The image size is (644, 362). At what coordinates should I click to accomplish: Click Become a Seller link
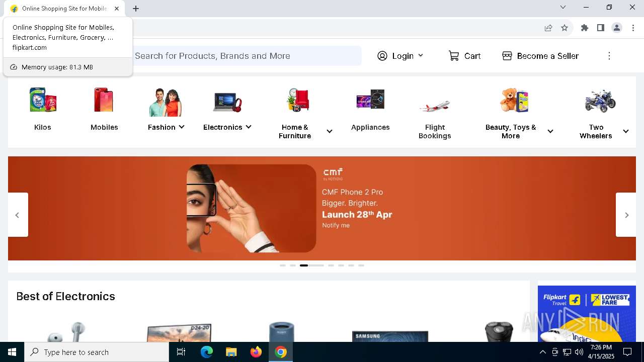[x=548, y=56]
